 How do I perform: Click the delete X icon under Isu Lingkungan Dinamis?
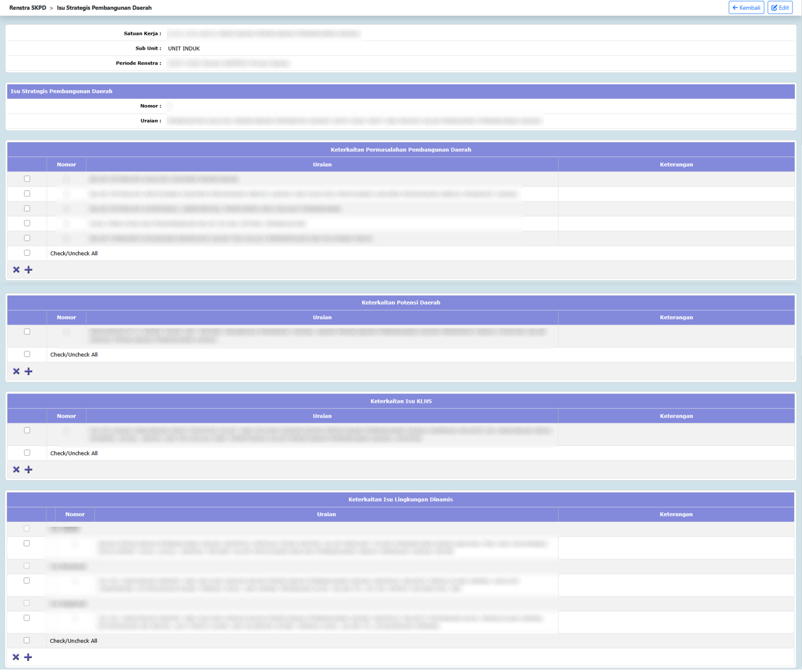[x=16, y=657]
